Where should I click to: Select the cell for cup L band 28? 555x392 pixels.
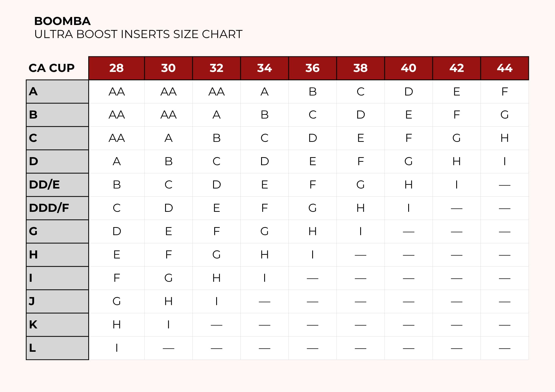click(x=117, y=348)
